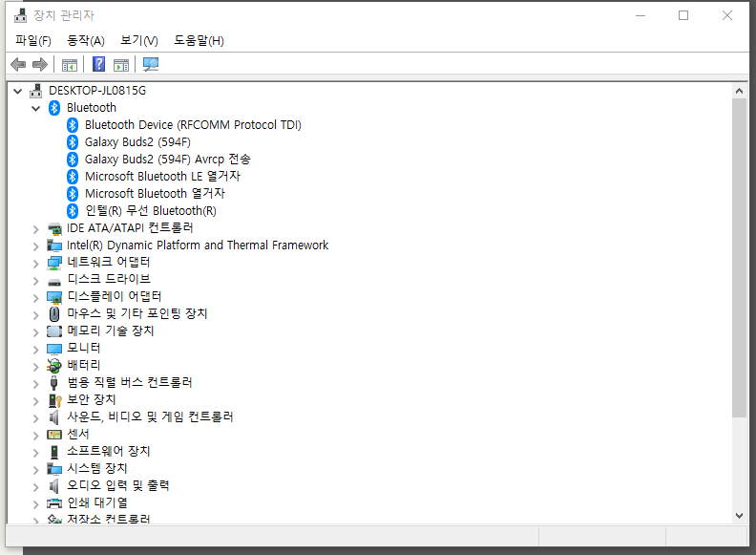Click the 디스플레이 어댑터 icon
756x555 pixels.
[x=54, y=297]
